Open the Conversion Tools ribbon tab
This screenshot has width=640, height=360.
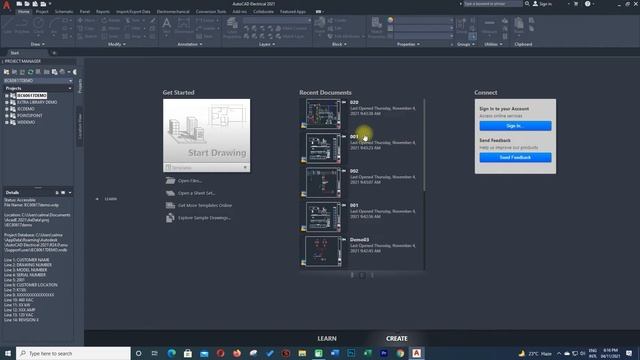211,11
